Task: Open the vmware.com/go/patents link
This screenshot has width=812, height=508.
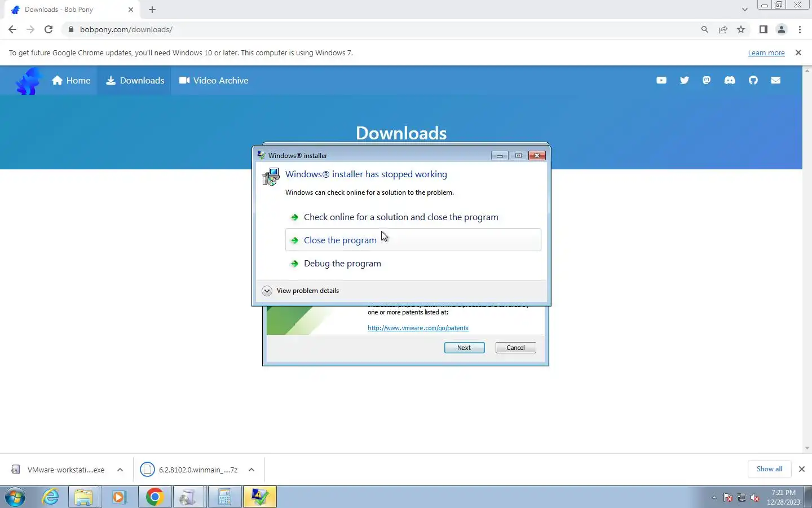Action: click(418, 328)
